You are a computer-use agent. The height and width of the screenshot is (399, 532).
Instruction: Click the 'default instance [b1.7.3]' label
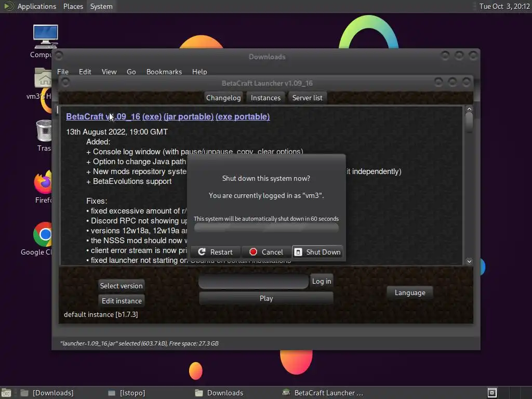(x=101, y=314)
